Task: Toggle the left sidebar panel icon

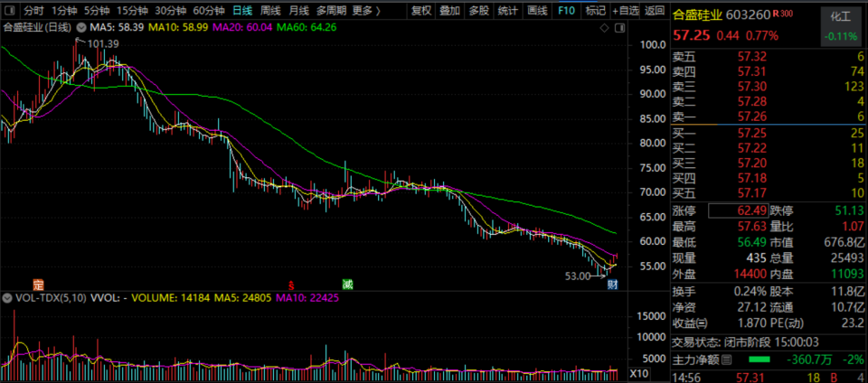Action: [8, 10]
